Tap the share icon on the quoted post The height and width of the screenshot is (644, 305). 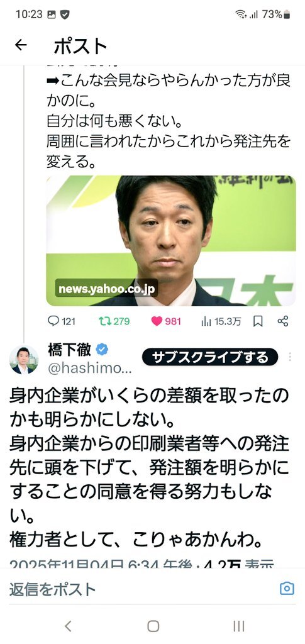[283, 321]
